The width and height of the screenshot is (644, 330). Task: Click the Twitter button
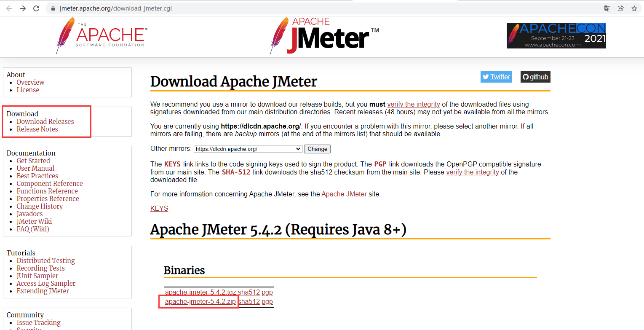coord(496,77)
